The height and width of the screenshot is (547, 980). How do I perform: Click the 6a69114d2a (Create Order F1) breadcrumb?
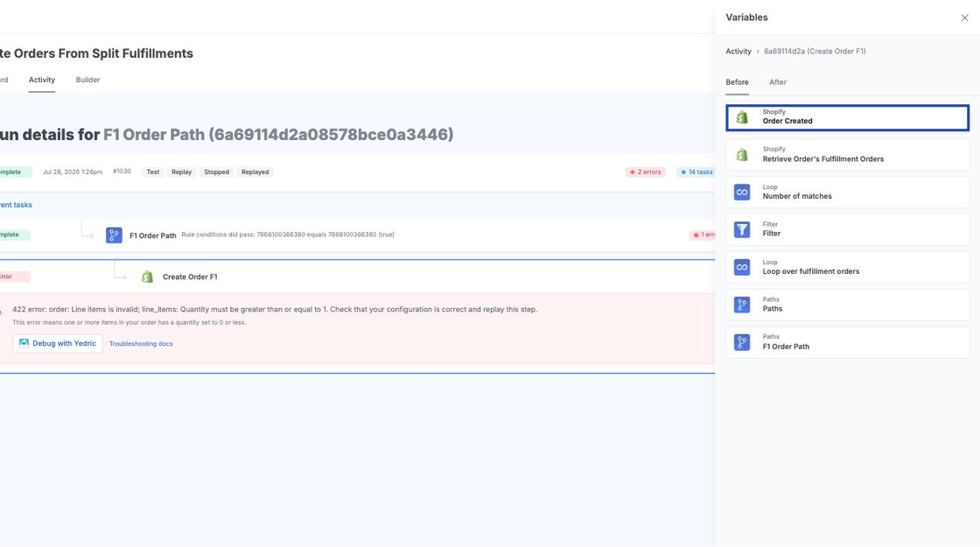click(815, 52)
